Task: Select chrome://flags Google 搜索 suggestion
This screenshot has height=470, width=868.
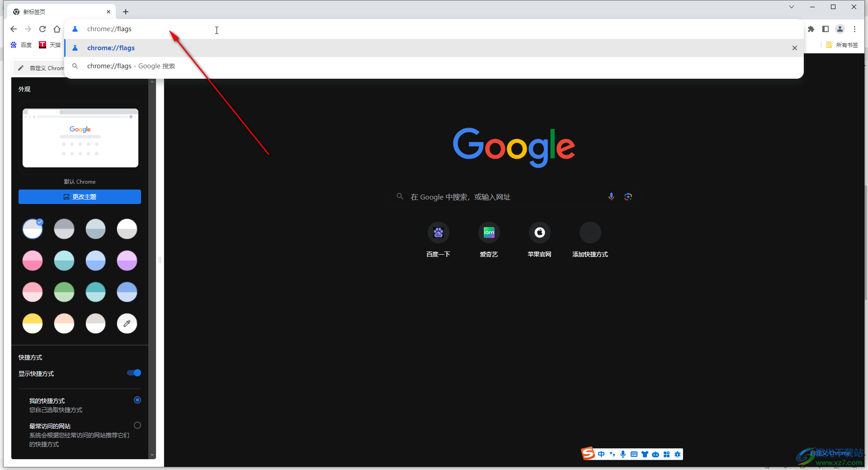Action: pos(434,66)
